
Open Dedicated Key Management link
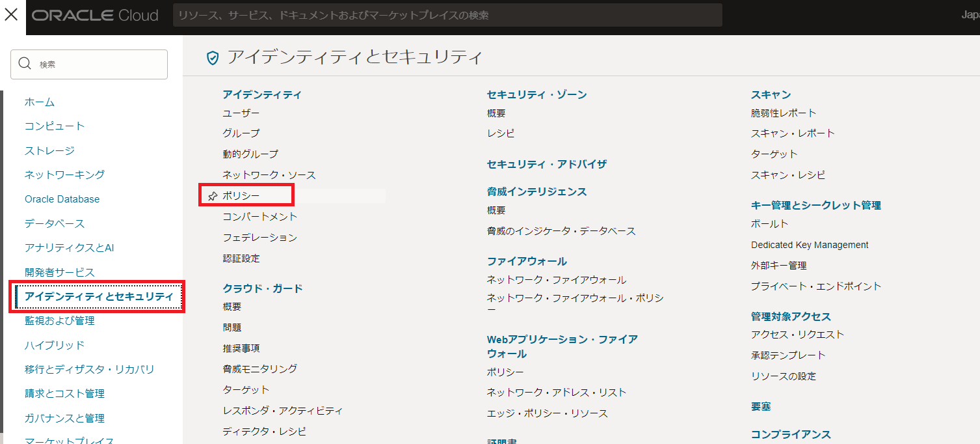[x=809, y=245]
